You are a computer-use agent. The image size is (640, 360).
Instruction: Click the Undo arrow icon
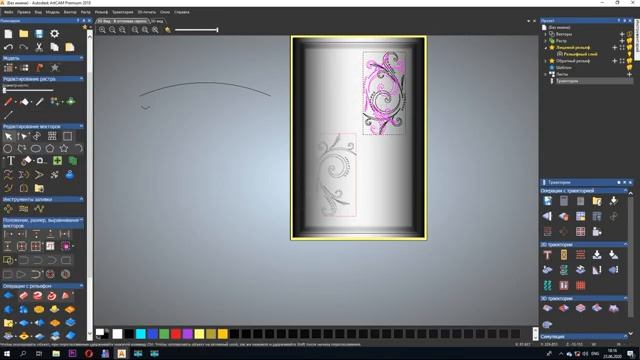click(8, 47)
